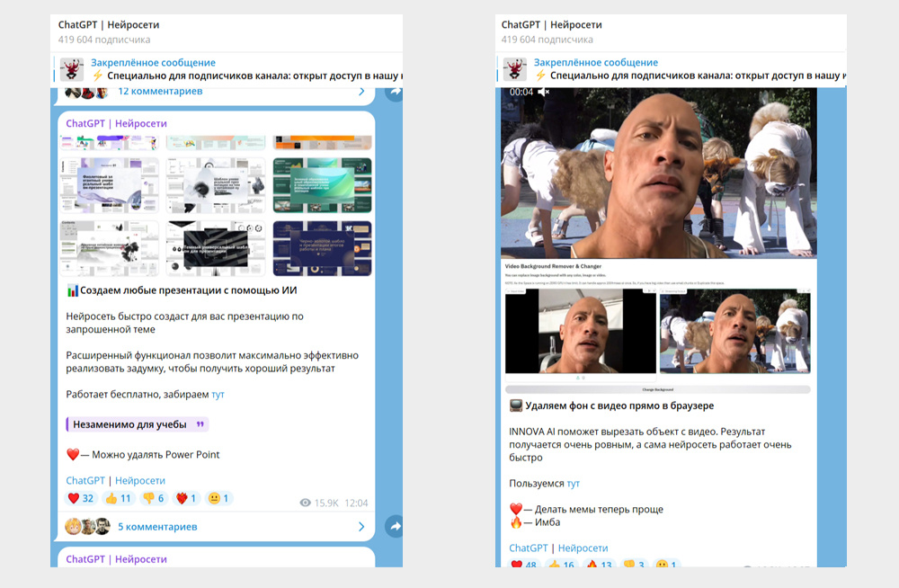Image resolution: width=899 pixels, height=588 pixels.
Task: Click the neutral face emoji reaction
Action: [x=219, y=498]
